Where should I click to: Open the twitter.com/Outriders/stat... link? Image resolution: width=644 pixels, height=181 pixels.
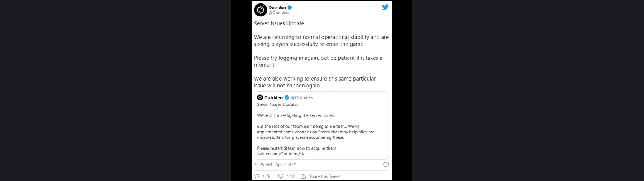[x=283, y=154]
